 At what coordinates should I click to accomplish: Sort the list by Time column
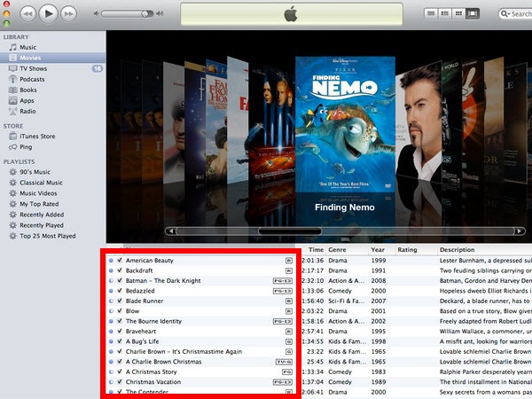(x=315, y=250)
